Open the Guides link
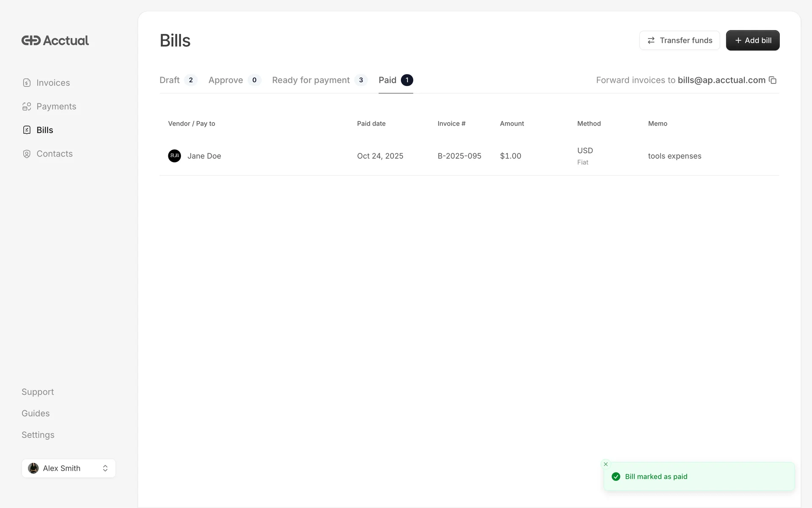812x508 pixels. 36,413
